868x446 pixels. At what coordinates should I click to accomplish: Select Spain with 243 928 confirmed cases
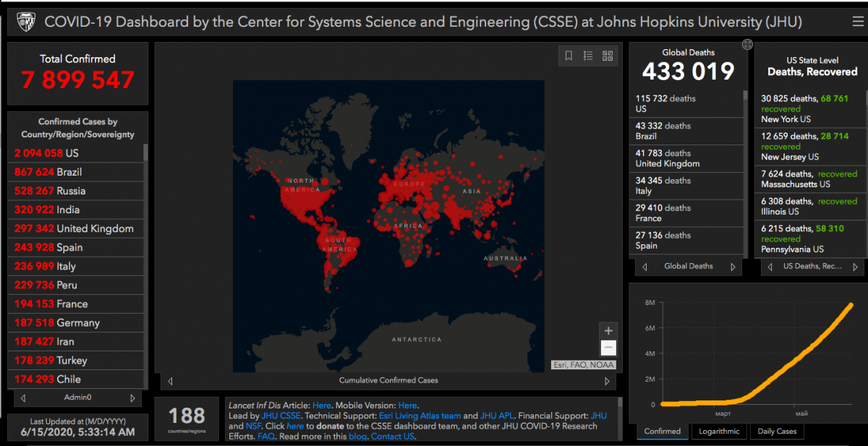[76, 247]
